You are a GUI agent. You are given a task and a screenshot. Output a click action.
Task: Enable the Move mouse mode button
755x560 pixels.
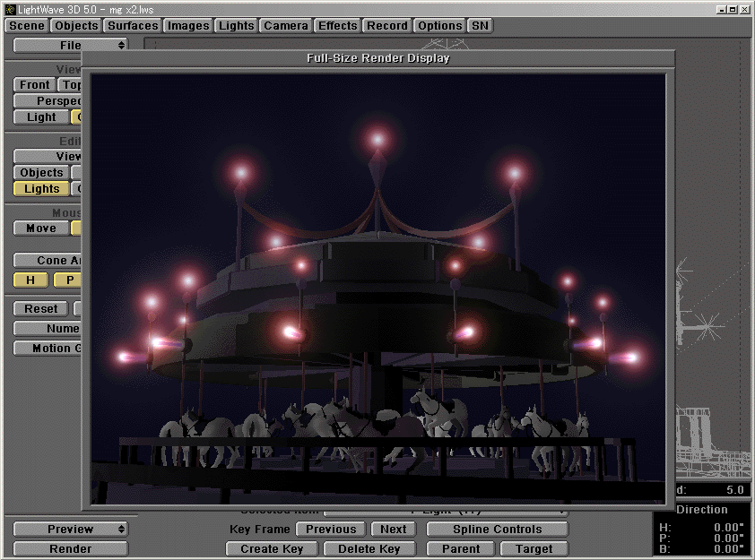[x=40, y=228]
